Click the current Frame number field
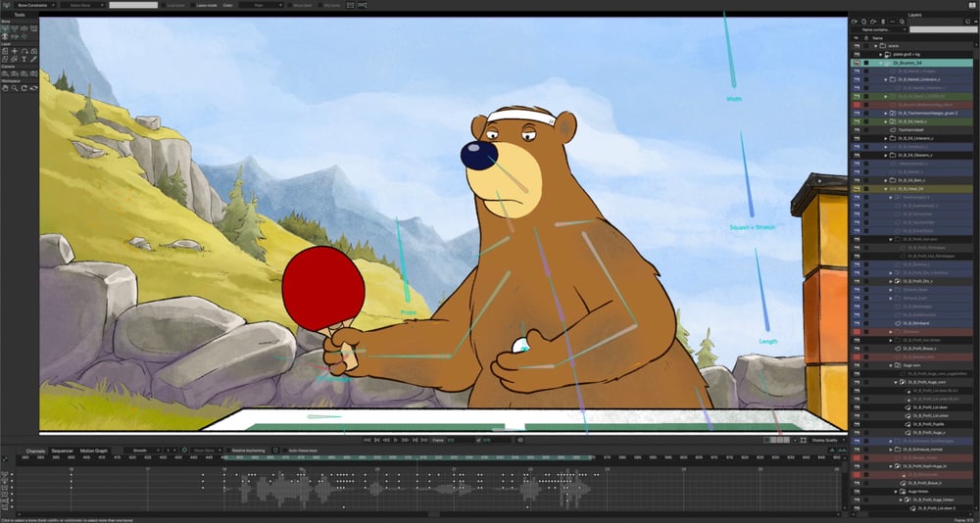Image resolution: width=980 pixels, height=523 pixels. 460,440
